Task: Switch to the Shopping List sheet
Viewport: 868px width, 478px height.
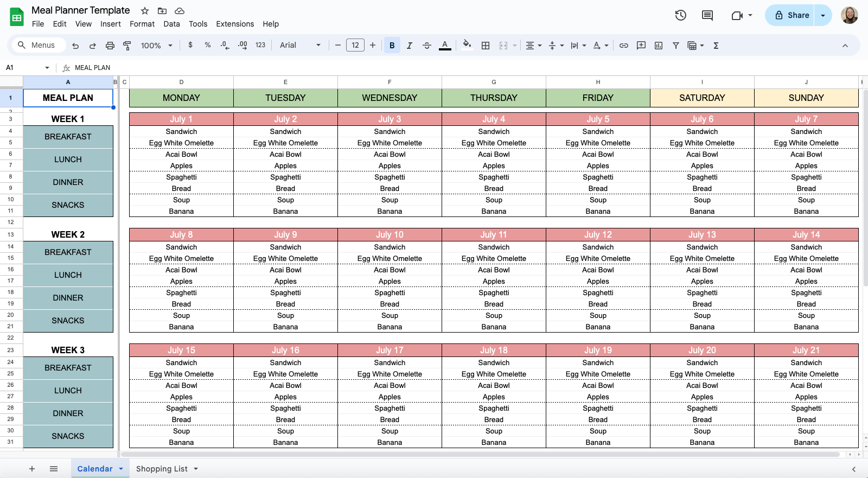Action: pos(162,469)
